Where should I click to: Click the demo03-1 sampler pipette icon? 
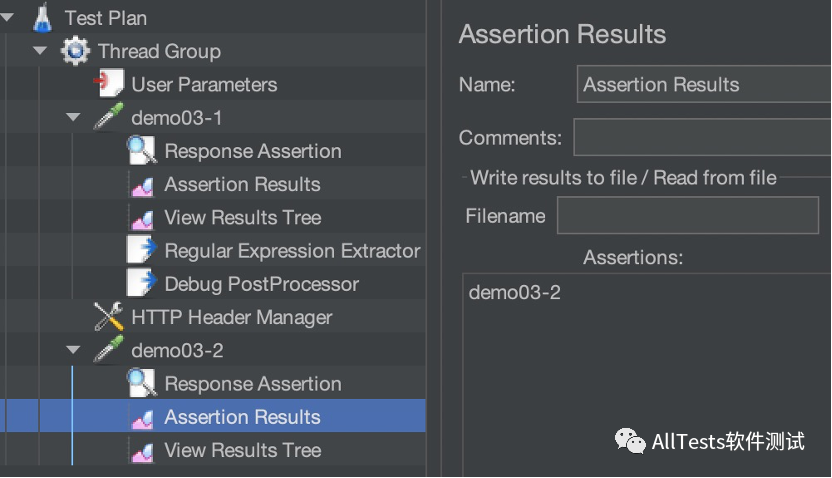(x=108, y=118)
